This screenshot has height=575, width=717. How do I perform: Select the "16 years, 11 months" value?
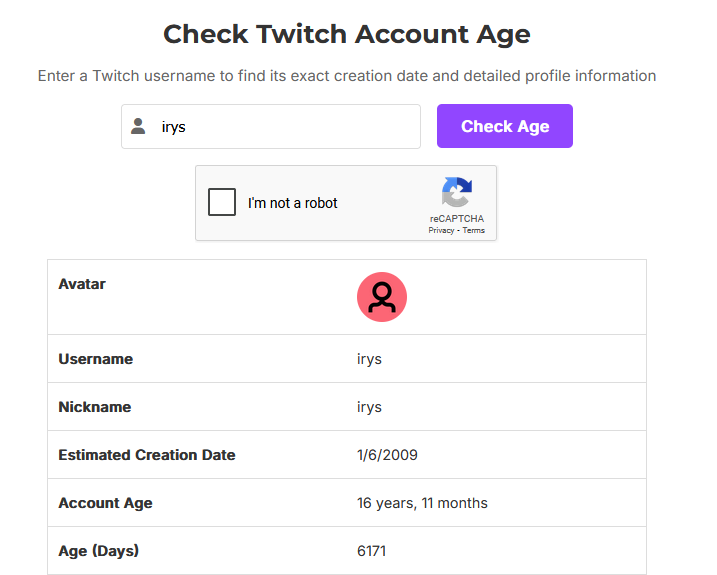[422, 503]
